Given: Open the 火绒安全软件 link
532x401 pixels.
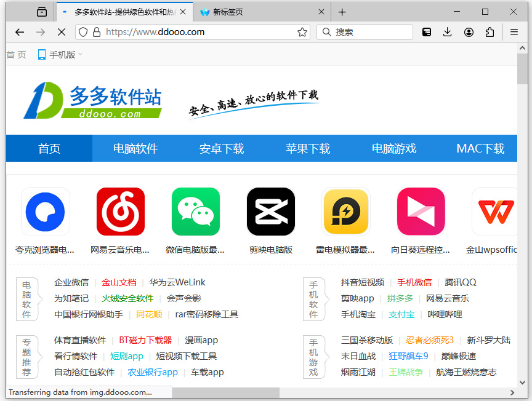Looking at the screenshot, I should click(x=128, y=298).
